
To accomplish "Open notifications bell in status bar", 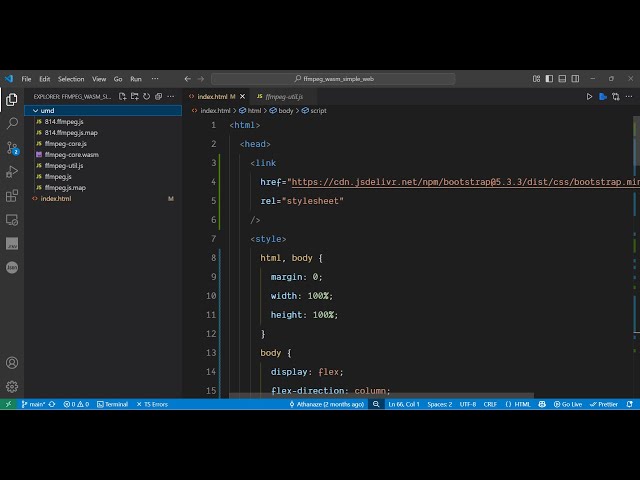I will coord(630,404).
